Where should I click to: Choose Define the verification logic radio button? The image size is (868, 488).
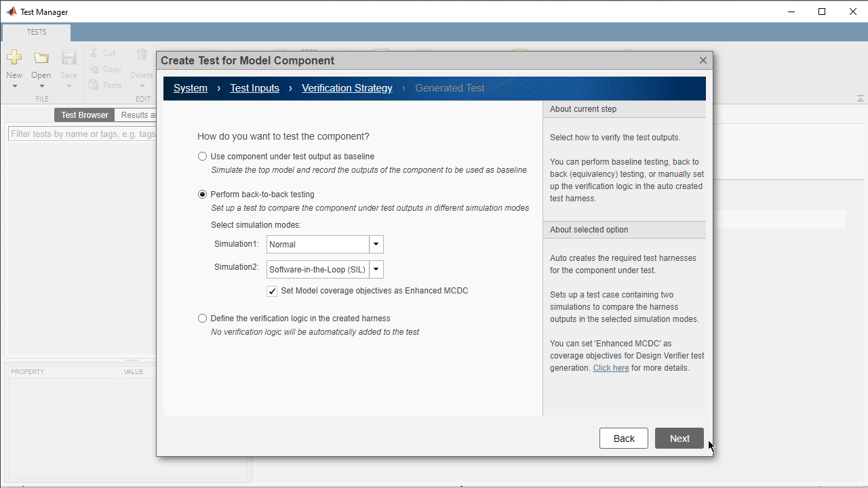[x=202, y=319]
